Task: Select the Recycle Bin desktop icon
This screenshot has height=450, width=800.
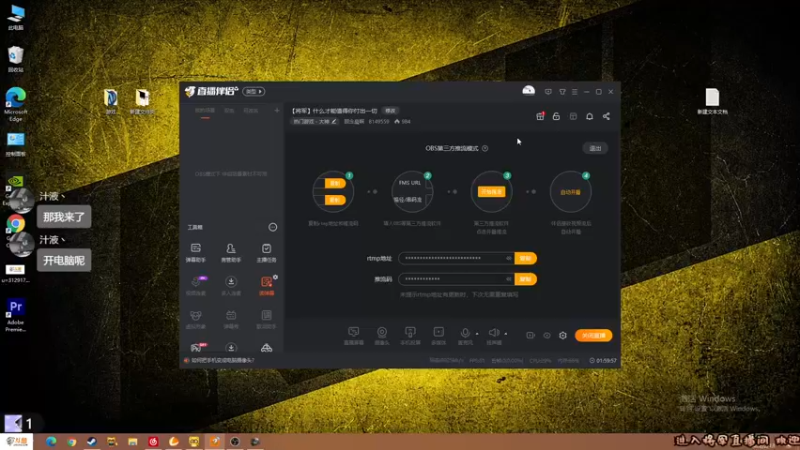Action: (16, 59)
